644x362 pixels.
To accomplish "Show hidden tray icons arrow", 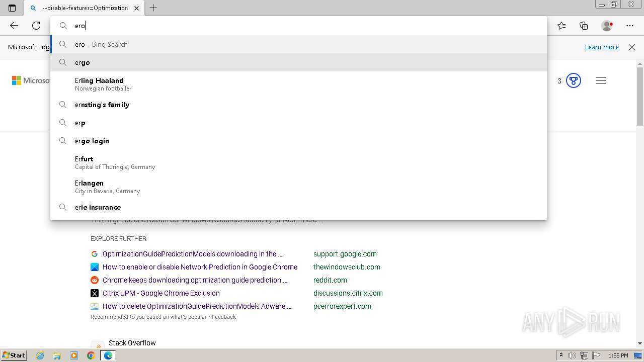I will pyautogui.click(x=561, y=355).
